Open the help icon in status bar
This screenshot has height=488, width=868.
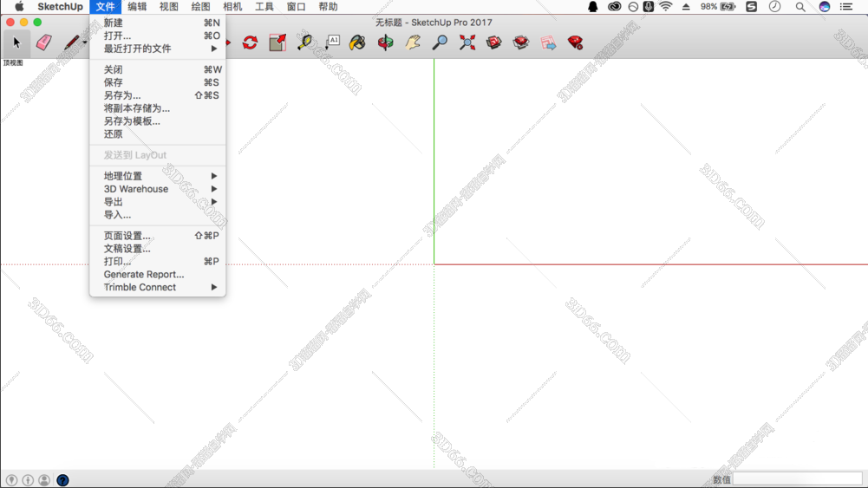(x=62, y=480)
